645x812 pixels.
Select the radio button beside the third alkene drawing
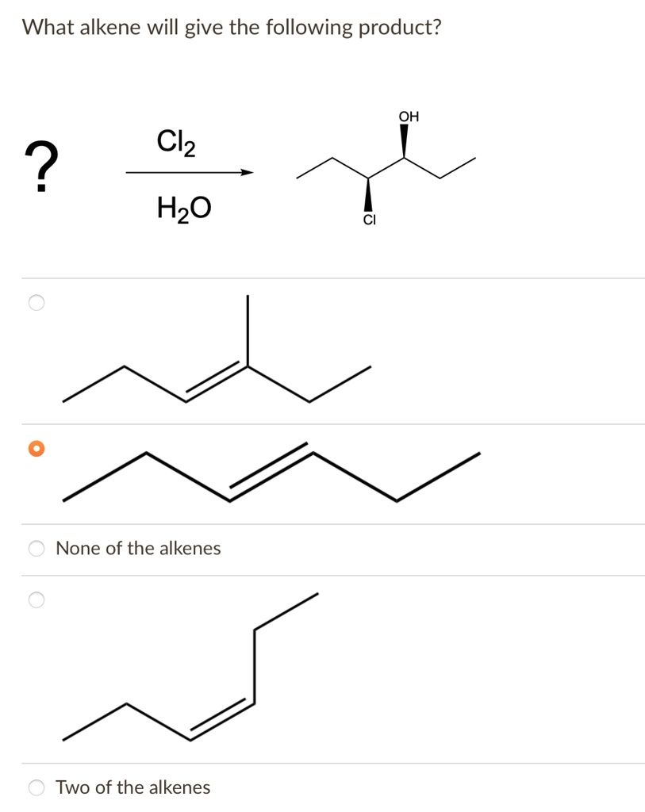click(35, 601)
